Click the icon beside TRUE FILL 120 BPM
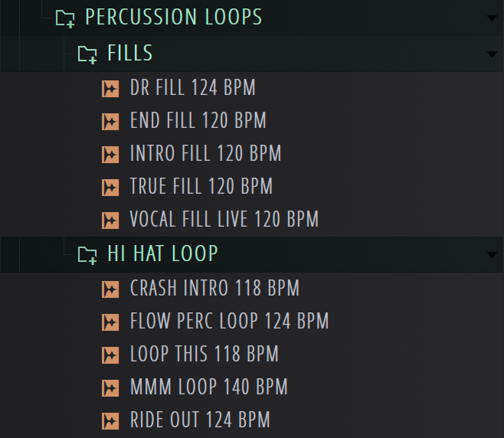The height and width of the screenshot is (438, 504). tap(110, 188)
